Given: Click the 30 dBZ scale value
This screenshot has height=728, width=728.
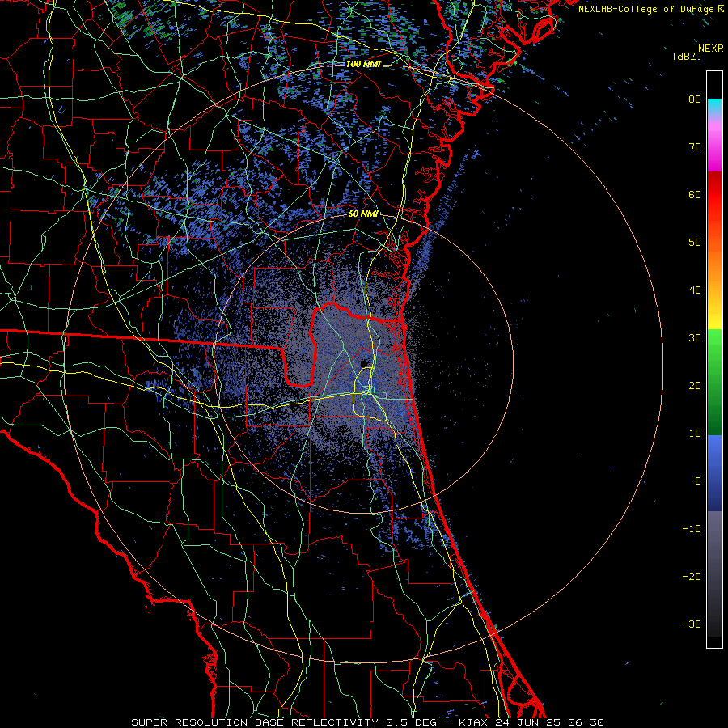Looking at the screenshot, I should pos(695,338).
